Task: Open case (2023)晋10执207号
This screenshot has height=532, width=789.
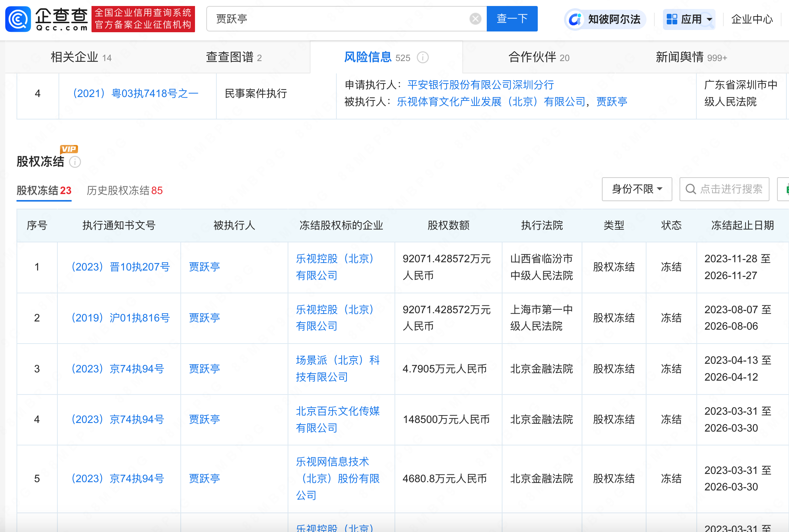Action: (120, 267)
